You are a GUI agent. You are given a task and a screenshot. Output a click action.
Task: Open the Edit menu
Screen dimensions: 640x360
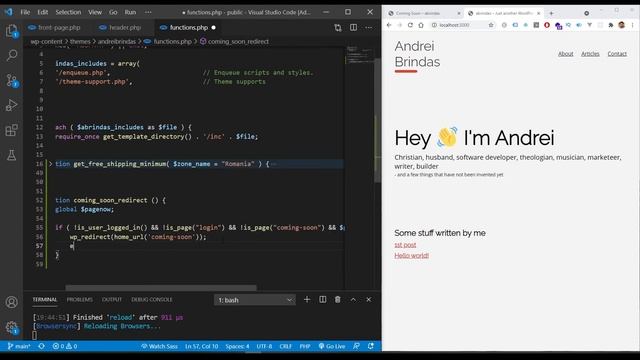click(x=43, y=12)
